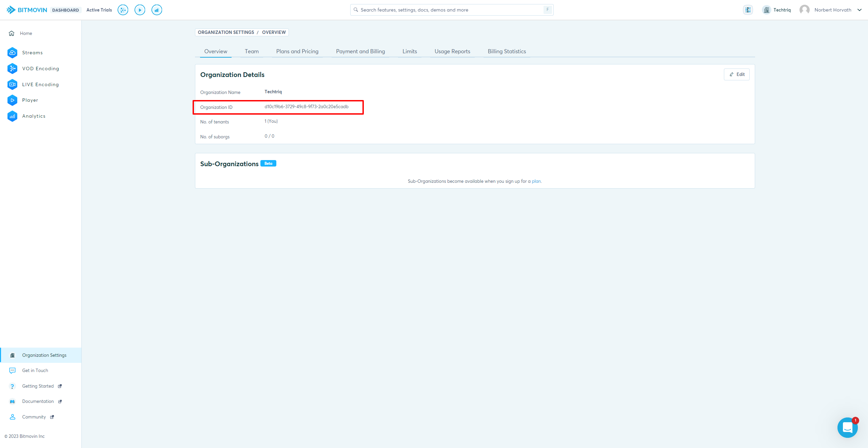Open the Player sidebar icon
The height and width of the screenshot is (448, 868).
12,100
